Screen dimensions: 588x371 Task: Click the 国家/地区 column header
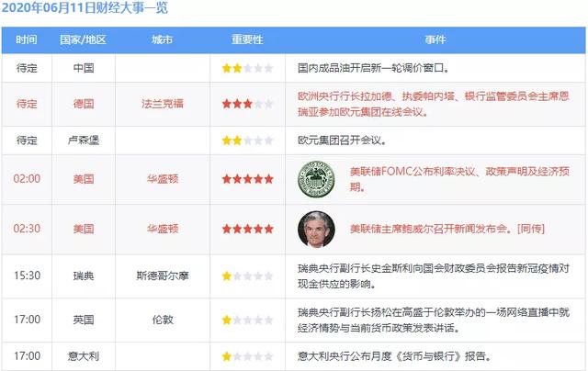click(x=83, y=40)
